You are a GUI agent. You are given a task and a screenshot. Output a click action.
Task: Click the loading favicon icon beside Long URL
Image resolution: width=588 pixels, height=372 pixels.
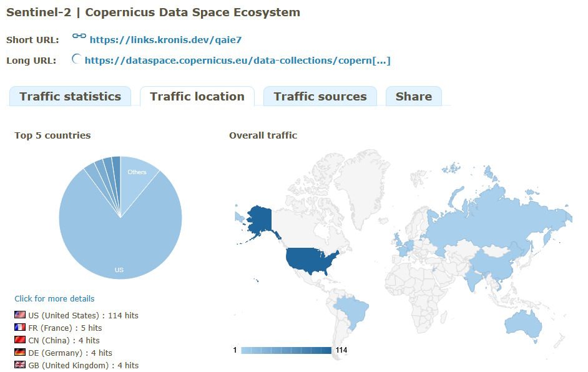coord(76,59)
